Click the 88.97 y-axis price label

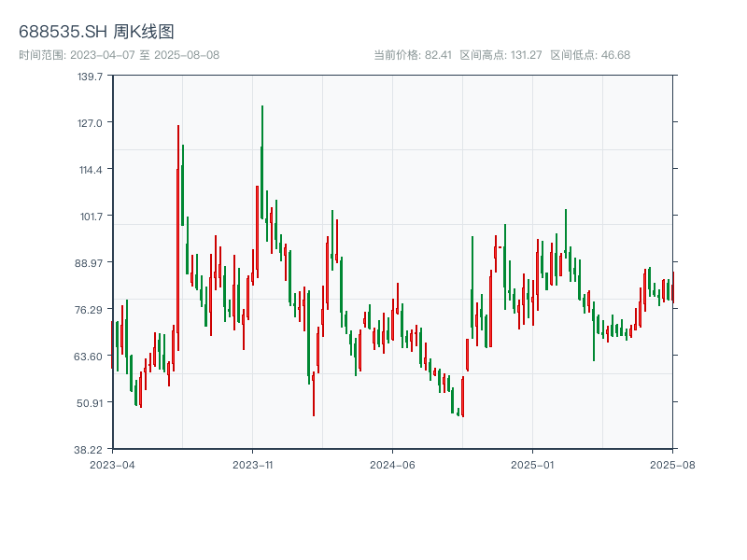(90, 262)
